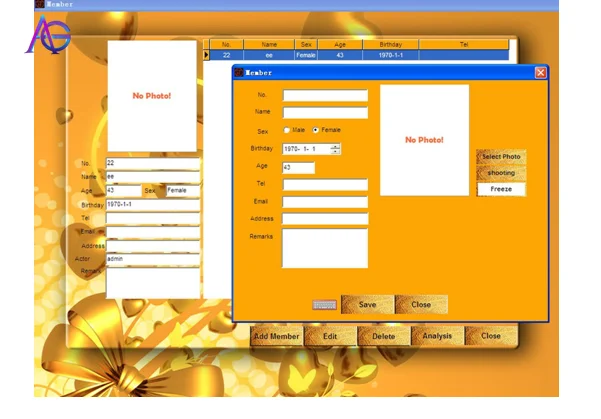Click the row selector arrow of row 22

pos(206,55)
